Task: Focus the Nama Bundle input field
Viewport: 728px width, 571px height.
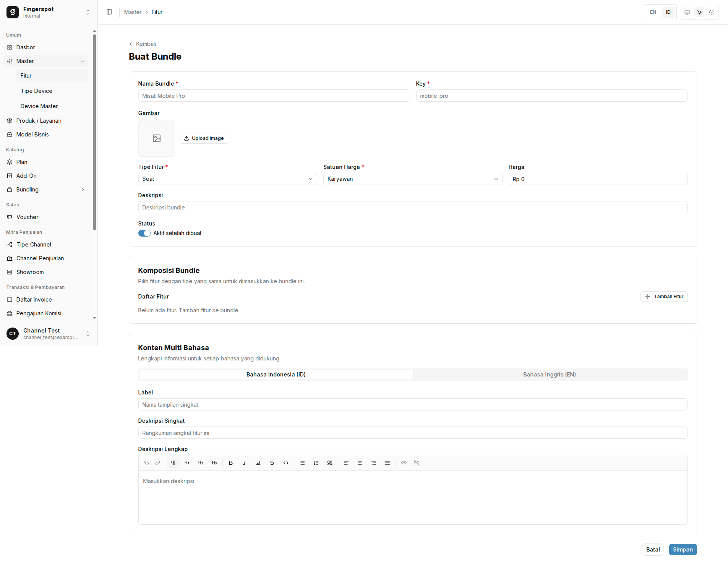Action: [x=274, y=96]
